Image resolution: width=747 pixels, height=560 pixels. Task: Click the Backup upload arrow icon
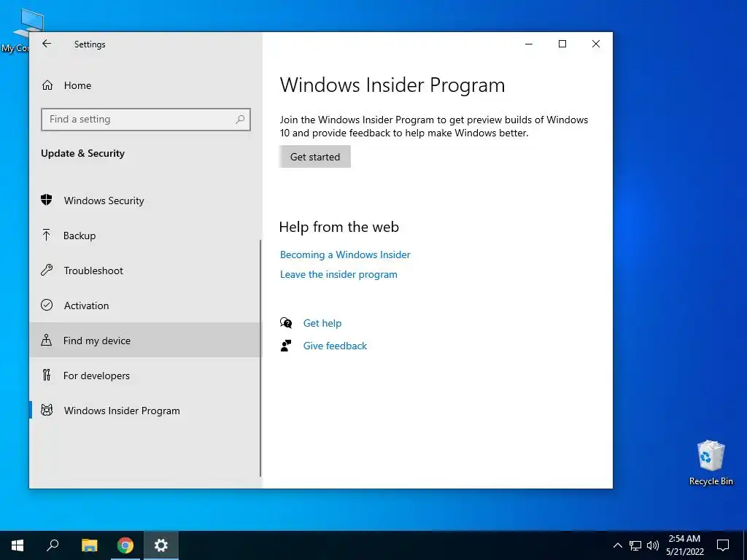point(46,235)
